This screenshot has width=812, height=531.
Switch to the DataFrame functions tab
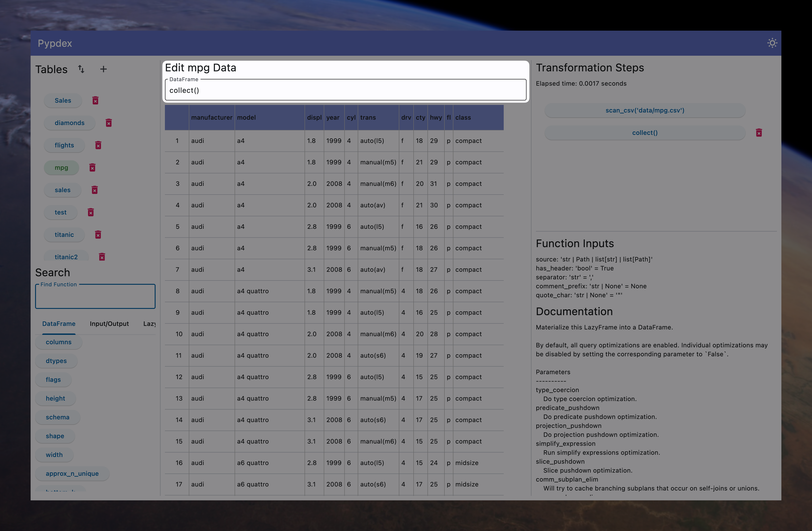click(x=59, y=324)
